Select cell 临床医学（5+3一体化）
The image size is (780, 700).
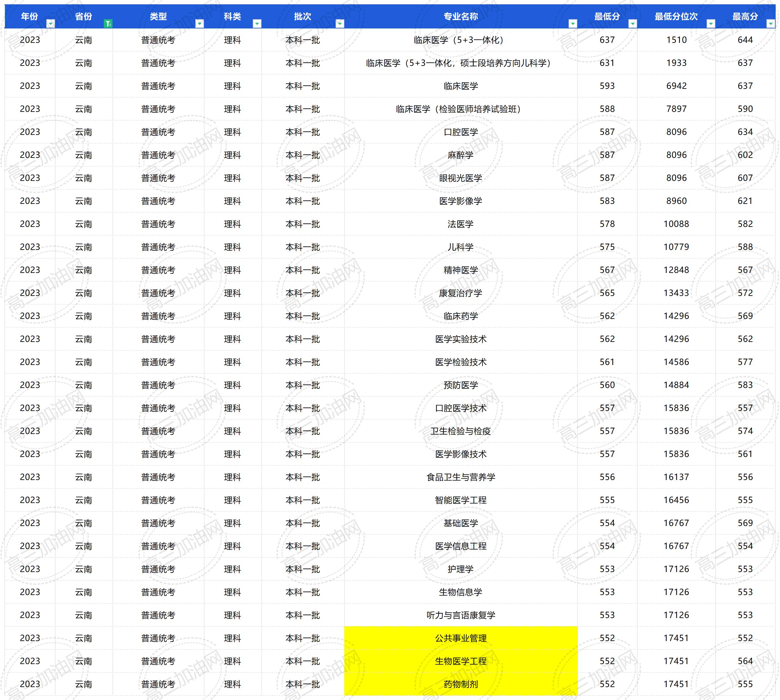[x=461, y=40]
